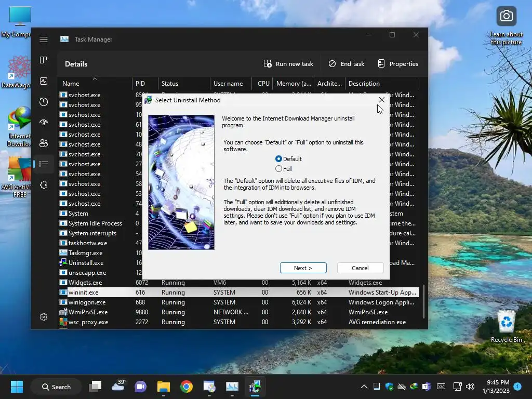This screenshot has width=532, height=399.
Task: Click Next in the uninstall dialog
Action: point(303,268)
